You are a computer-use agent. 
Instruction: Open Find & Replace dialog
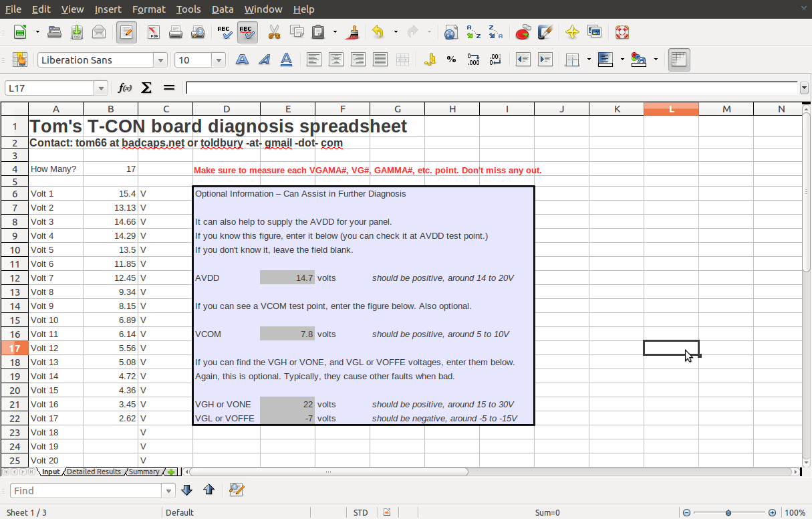pos(236,490)
